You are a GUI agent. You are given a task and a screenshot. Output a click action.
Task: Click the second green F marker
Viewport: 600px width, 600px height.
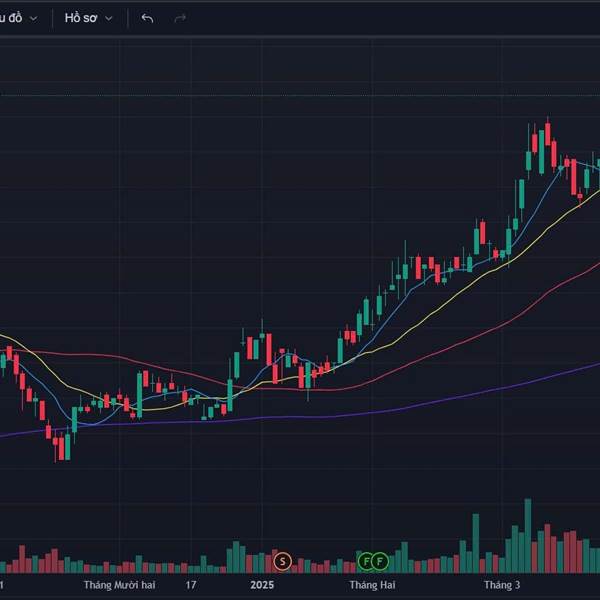[380, 562]
